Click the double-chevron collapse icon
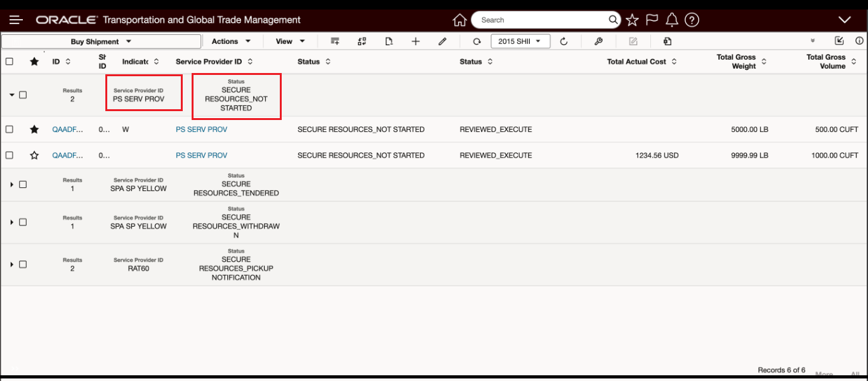Viewport: 868px width, 381px height. (x=813, y=41)
